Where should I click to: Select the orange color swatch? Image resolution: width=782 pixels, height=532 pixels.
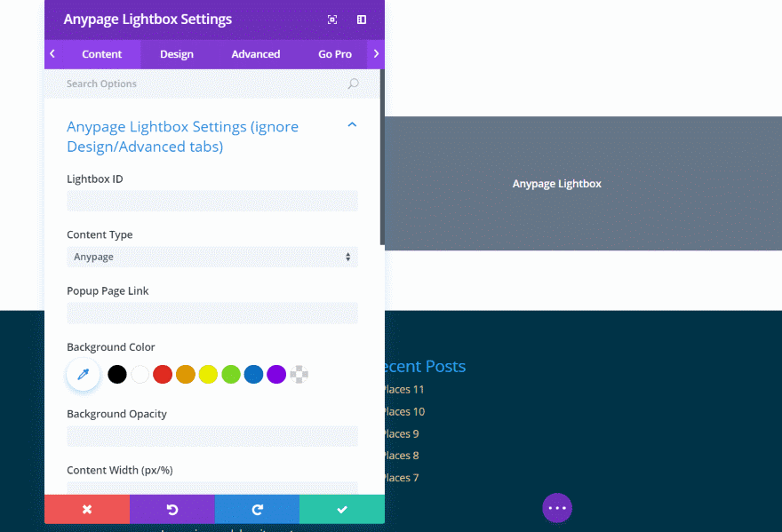click(186, 374)
